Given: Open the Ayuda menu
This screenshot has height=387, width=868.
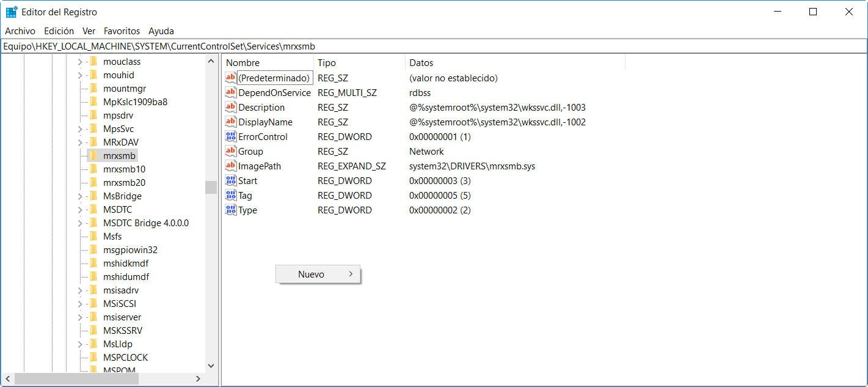Looking at the screenshot, I should click(161, 31).
